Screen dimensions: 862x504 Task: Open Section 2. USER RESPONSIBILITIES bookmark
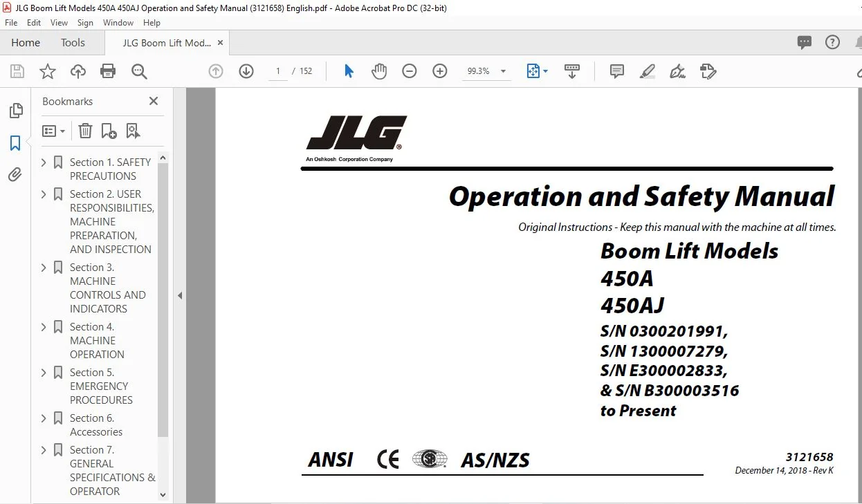[112, 221]
